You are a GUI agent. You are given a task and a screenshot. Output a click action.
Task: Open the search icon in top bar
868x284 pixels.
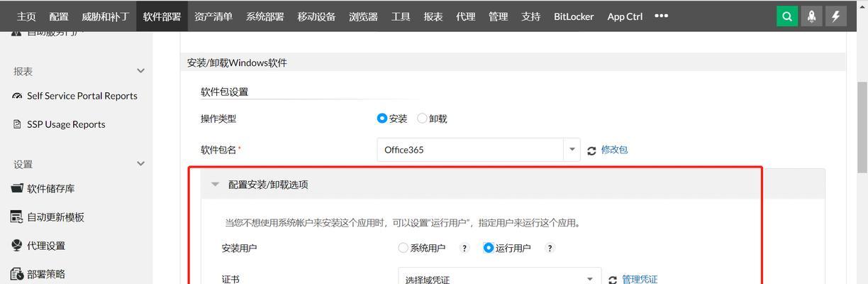(x=787, y=16)
